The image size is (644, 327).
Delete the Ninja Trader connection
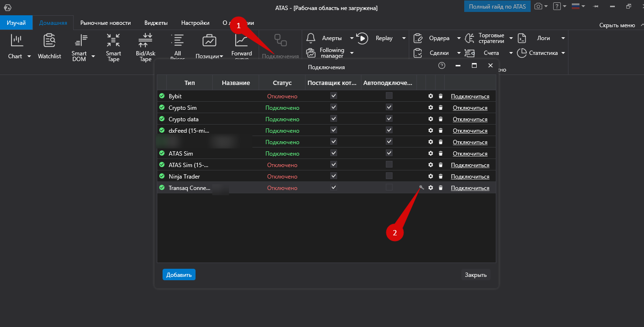[x=440, y=177]
